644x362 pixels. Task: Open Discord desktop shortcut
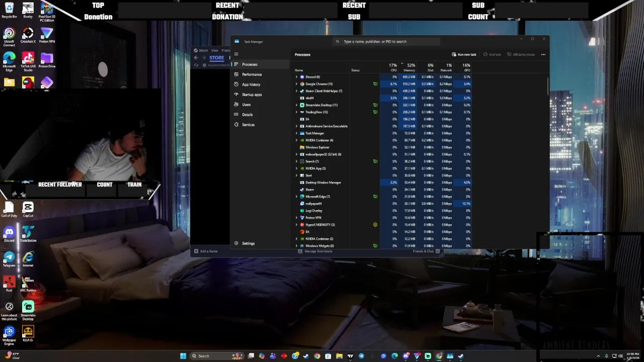[9, 234]
